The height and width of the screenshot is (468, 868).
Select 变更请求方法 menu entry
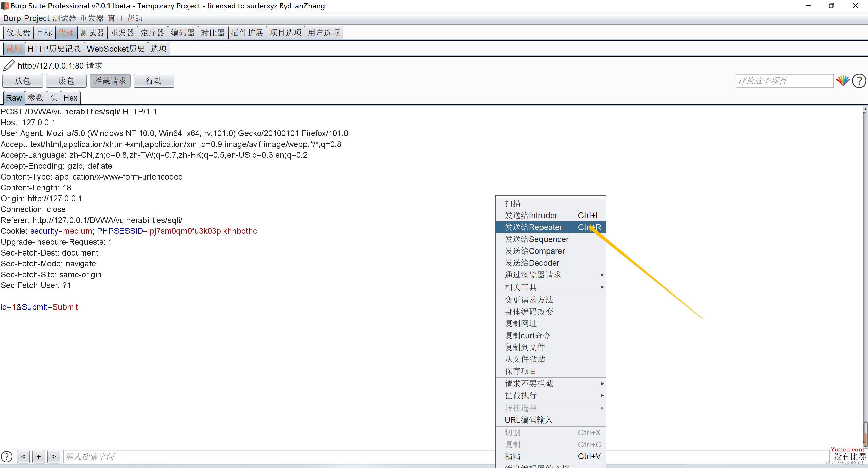(551, 300)
